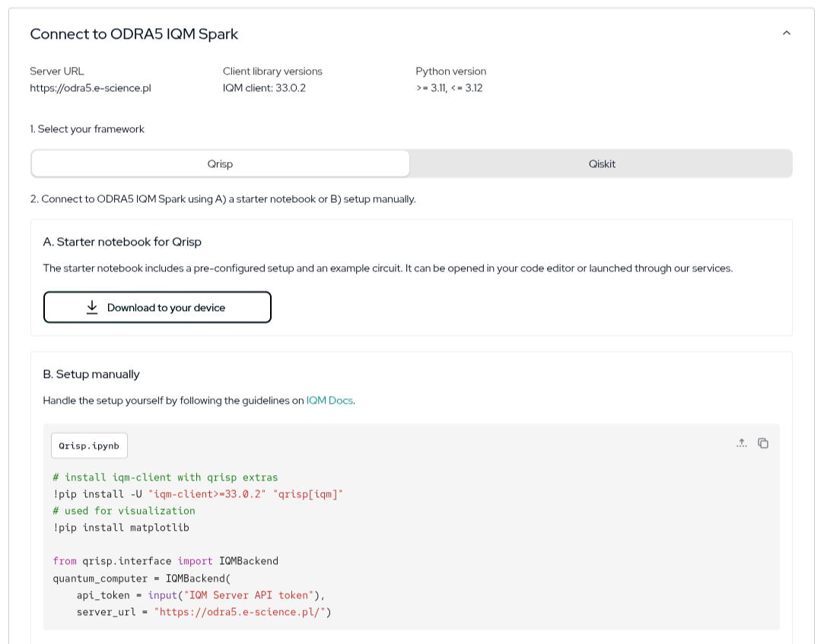
Task: Toggle the framework selector to Qiskit
Action: click(x=601, y=163)
